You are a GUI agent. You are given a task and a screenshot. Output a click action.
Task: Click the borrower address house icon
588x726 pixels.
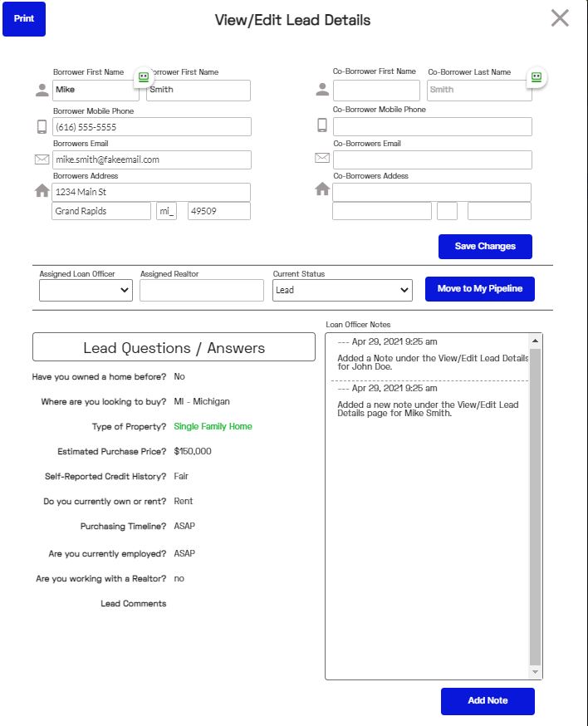click(x=42, y=190)
